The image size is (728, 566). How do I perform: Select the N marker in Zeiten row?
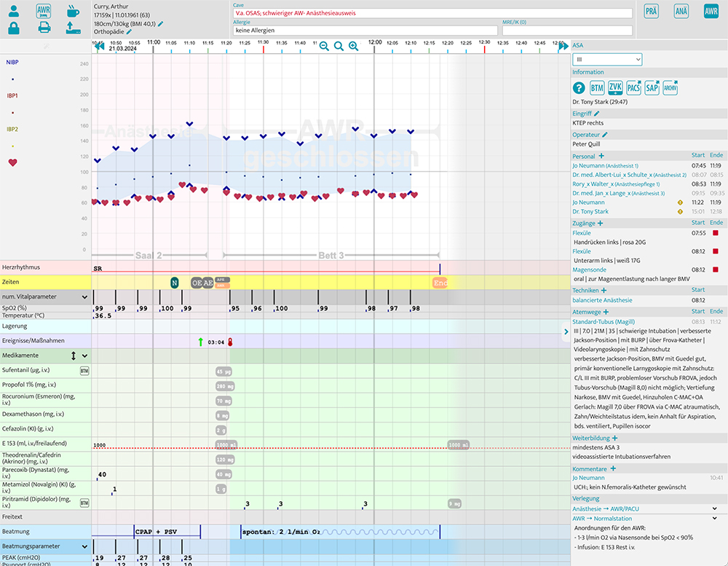(x=175, y=283)
